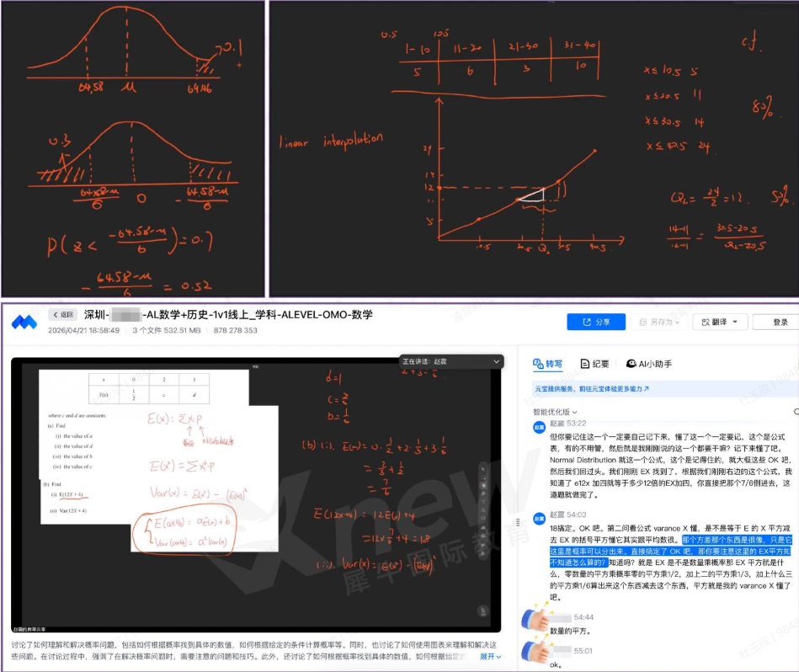
Task: Click thumbs-up avatar beside the 55:01 entry
Action: [x=535, y=651]
